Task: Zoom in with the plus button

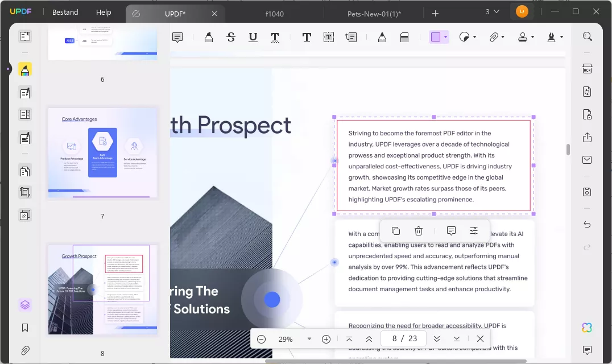Action: 326,339
